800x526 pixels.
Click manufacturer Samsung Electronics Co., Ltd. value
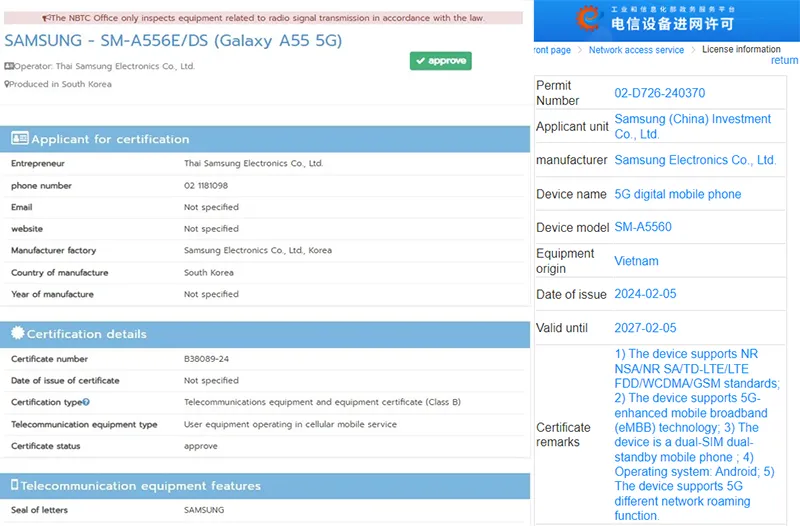coord(695,160)
